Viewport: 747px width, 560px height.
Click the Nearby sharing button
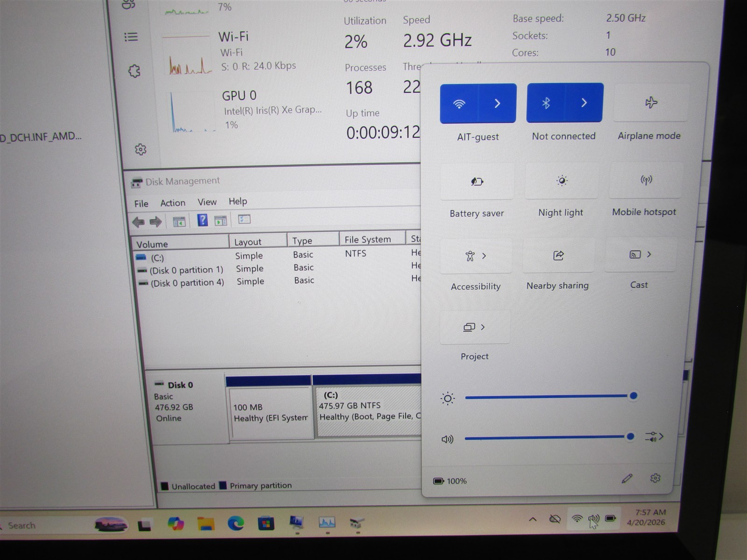(x=558, y=255)
